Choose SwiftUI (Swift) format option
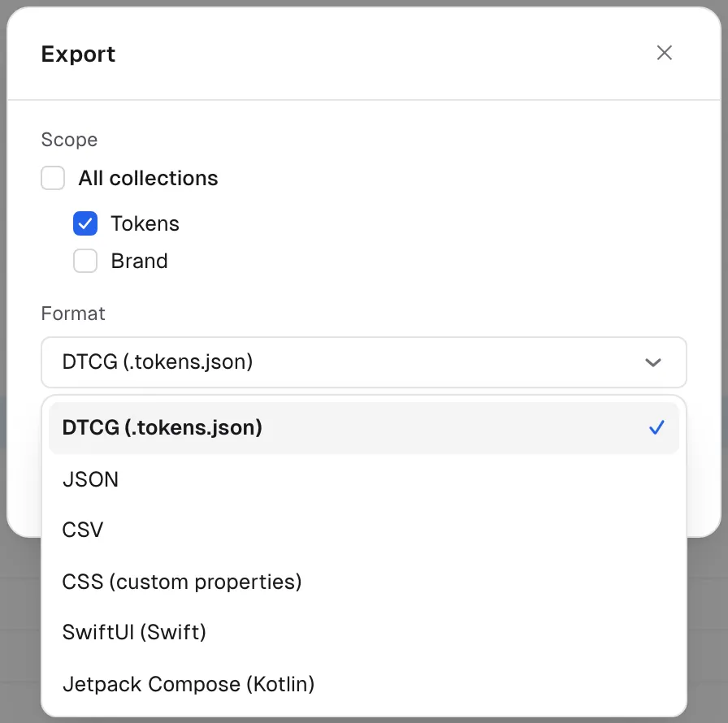The height and width of the screenshot is (723, 728). [364, 632]
